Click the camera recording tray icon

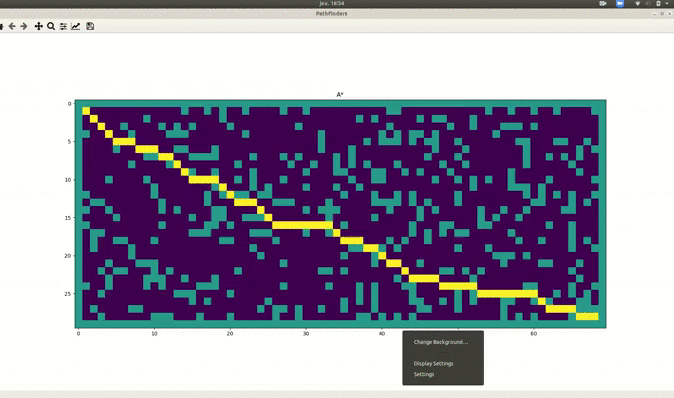603,3
